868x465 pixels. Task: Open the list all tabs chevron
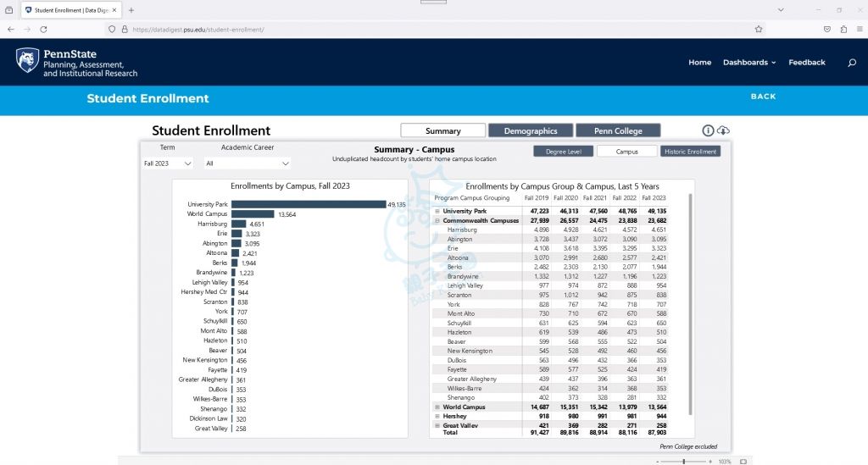tap(781, 10)
